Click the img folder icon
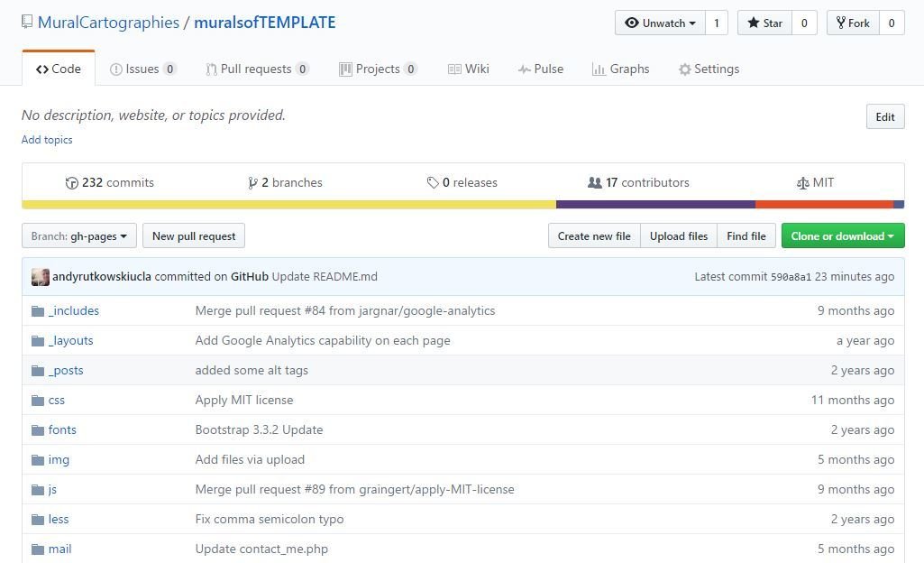 (x=38, y=460)
